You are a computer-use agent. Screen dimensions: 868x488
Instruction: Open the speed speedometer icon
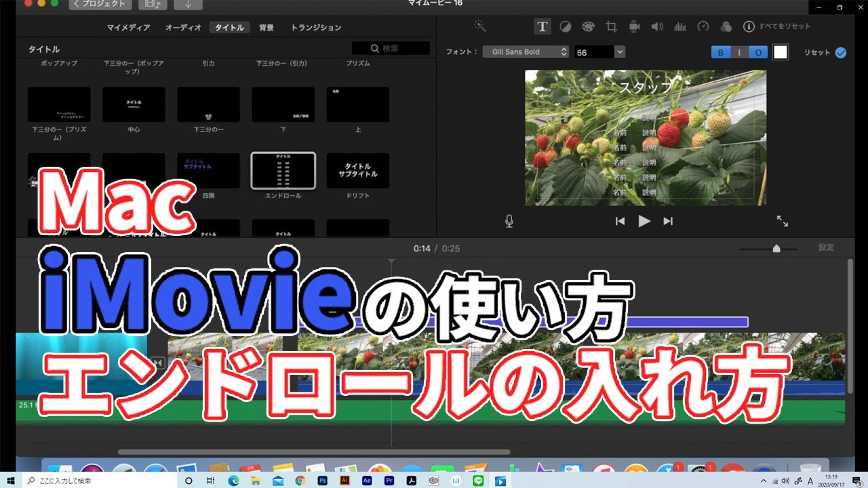tap(703, 26)
